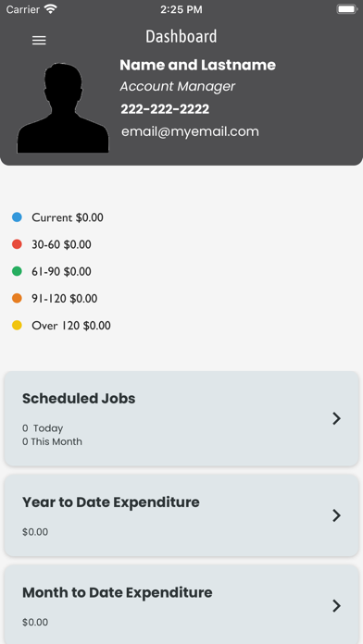
Task: Click the green 61-90 legend dot
Action: [x=17, y=271]
